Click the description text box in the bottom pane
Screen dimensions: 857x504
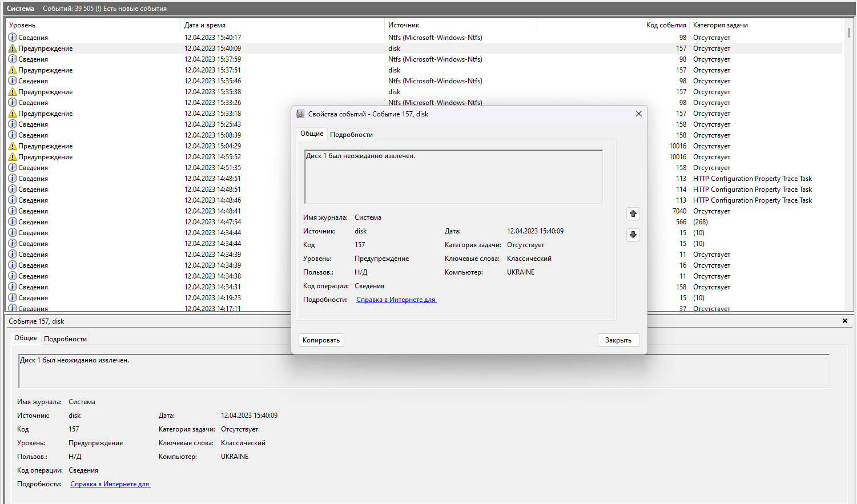424,372
